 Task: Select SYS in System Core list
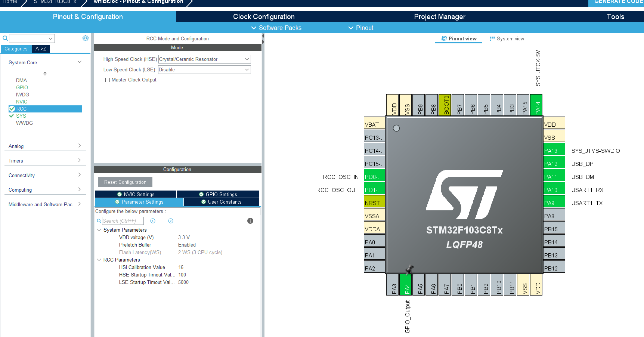(x=21, y=116)
